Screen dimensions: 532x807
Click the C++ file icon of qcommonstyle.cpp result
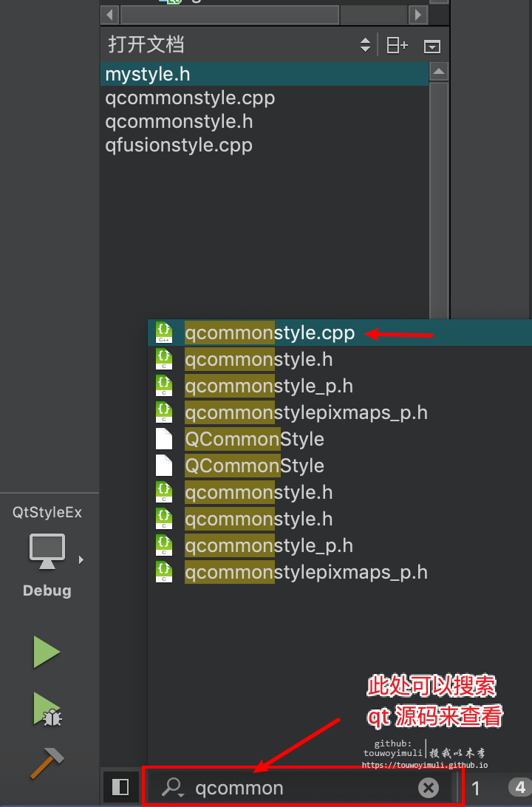point(164,333)
